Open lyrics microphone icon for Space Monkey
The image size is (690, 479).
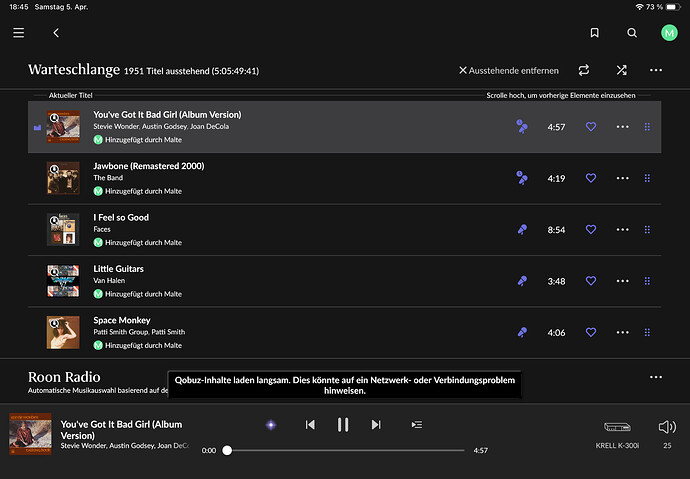coord(522,333)
